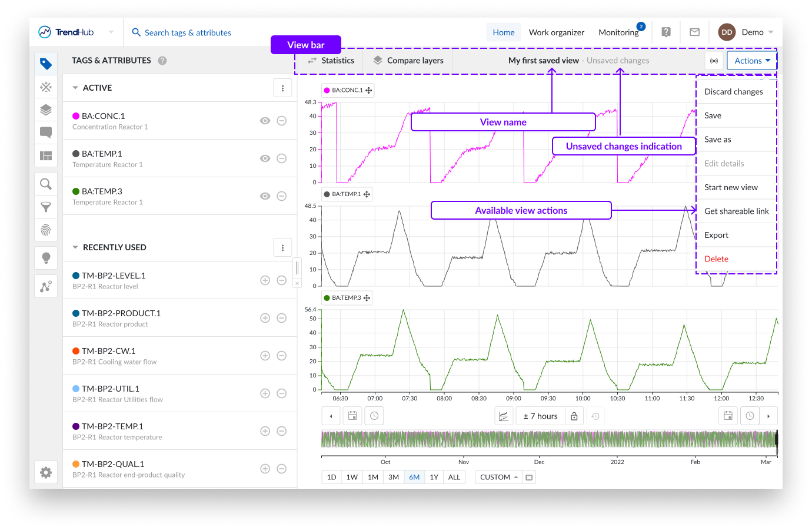This screenshot has height=530, width=812.
Task: Click the live mode broadcast icon
Action: (714, 61)
